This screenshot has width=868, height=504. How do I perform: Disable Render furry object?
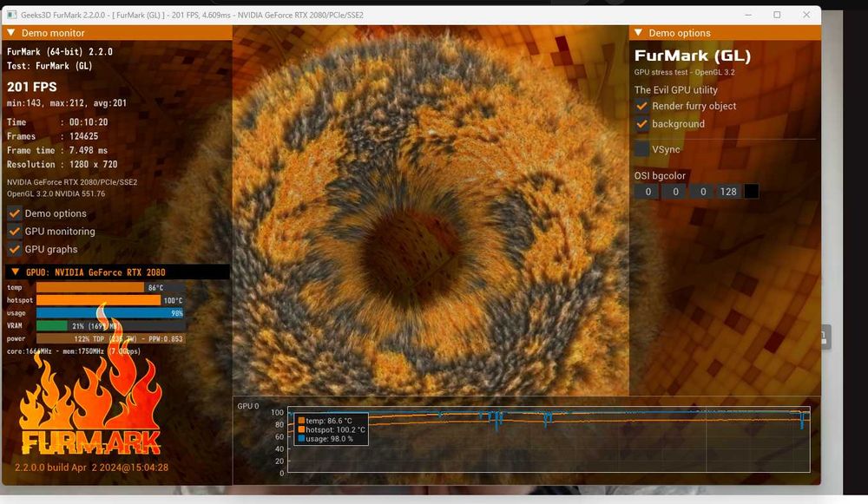(641, 106)
